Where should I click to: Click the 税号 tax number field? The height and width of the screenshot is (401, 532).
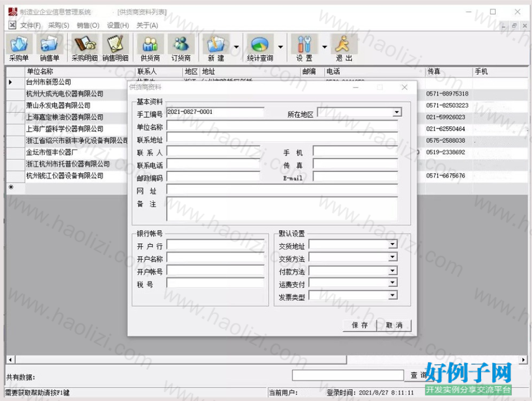tap(215, 283)
